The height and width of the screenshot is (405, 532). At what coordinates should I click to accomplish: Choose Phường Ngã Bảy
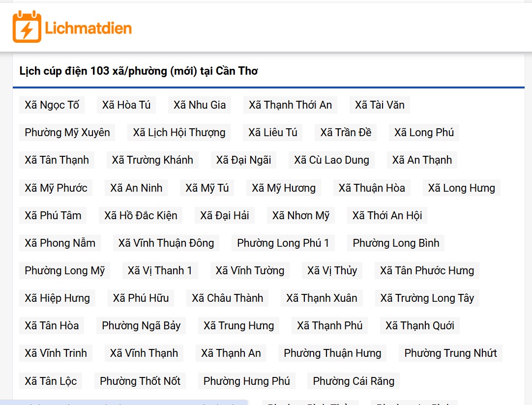(x=141, y=326)
